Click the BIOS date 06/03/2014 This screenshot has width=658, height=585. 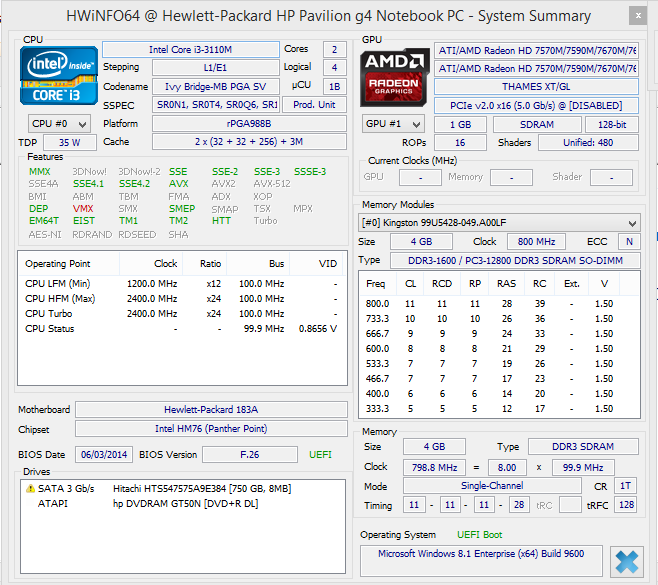pyautogui.click(x=104, y=454)
